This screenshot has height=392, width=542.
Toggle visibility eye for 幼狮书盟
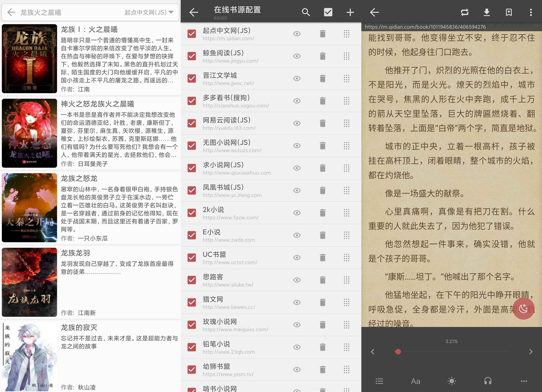[297, 370]
